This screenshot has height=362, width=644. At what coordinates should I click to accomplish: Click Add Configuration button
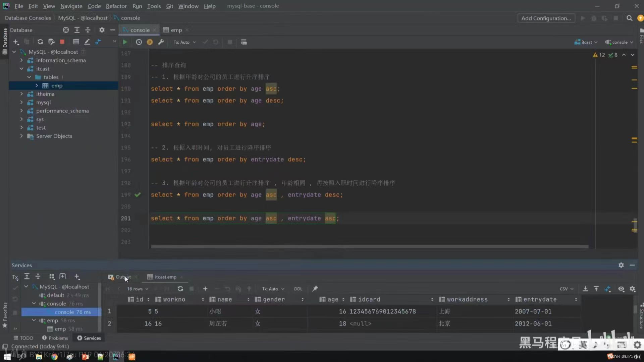click(x=546, y=18)
